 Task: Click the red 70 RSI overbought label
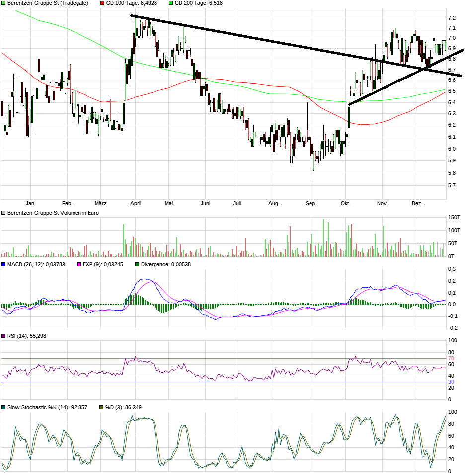pyautogui.click(x=451, y=359)
